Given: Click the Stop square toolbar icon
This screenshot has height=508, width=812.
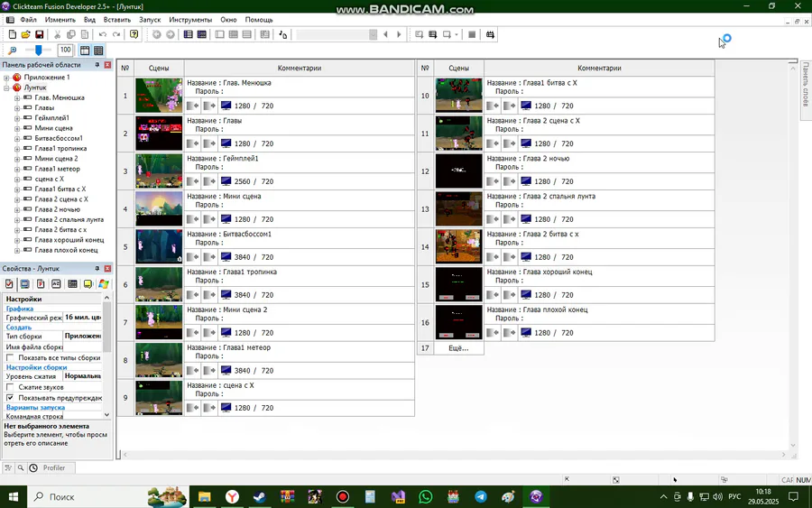Looking at the screenshot, I should (472, 34).
